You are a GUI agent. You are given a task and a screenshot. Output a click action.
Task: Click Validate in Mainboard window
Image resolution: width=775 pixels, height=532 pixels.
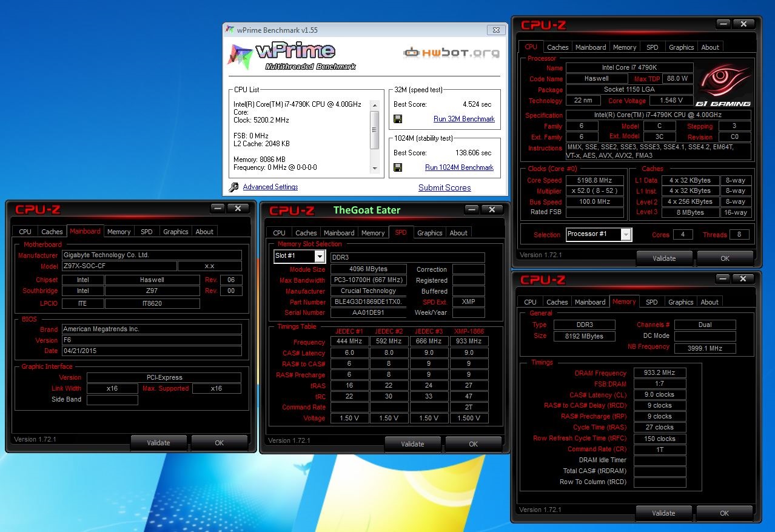point(158,443)
